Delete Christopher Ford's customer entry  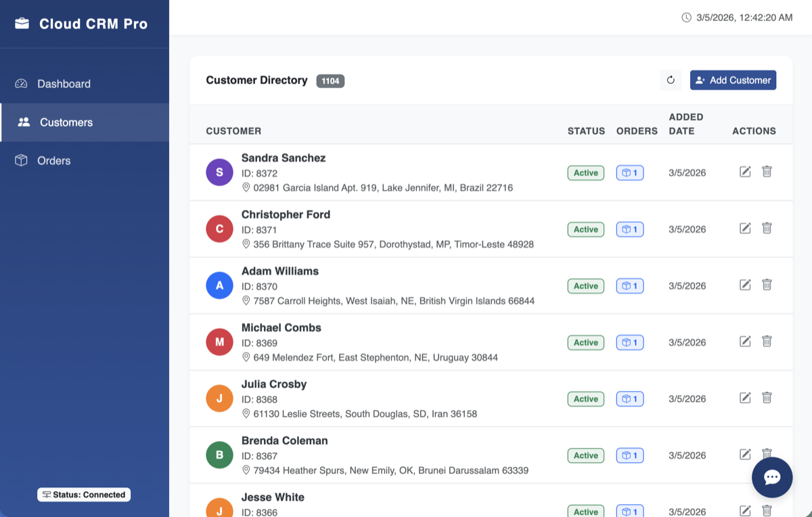click(x=767, y=228)
